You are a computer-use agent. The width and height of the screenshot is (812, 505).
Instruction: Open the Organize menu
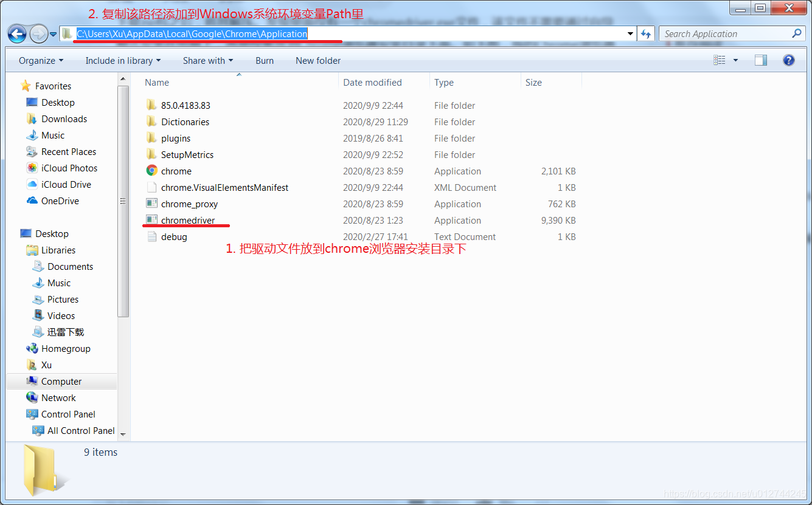[x=41, y=61]
